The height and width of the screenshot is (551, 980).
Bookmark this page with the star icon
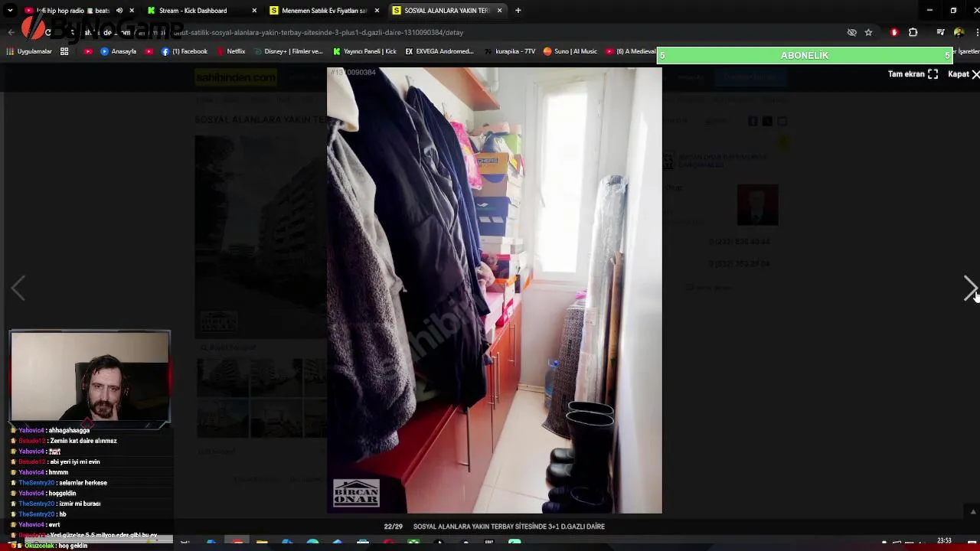(868, 32)
